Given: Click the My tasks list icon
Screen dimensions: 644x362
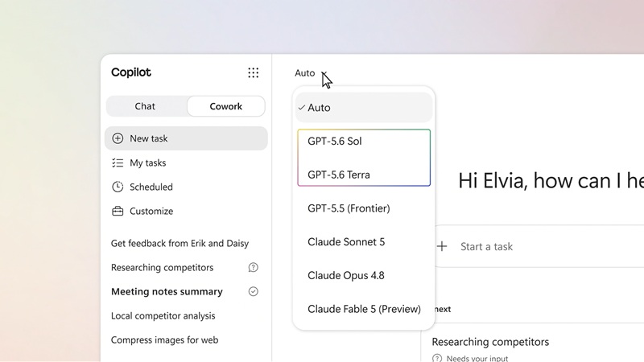Looking at the screenshot, I should click(x=118, y=163).
